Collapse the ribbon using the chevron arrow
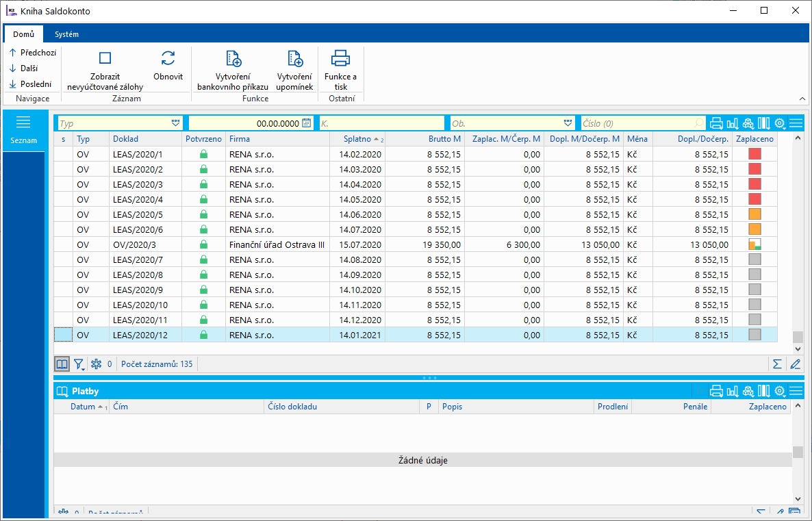 (802, 99)
